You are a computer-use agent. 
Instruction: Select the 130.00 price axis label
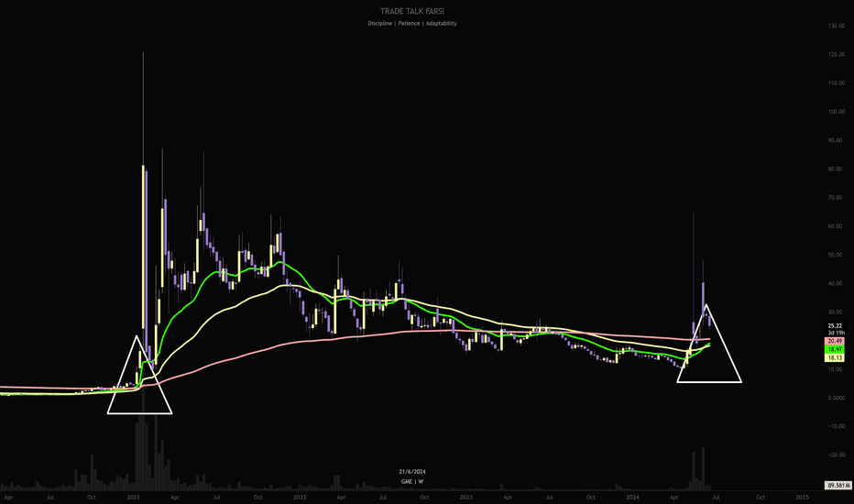pyautogui.click(x=836, y=27)
